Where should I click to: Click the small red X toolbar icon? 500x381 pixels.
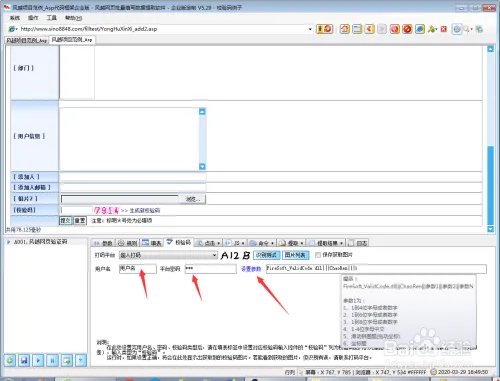pos(444,29)
